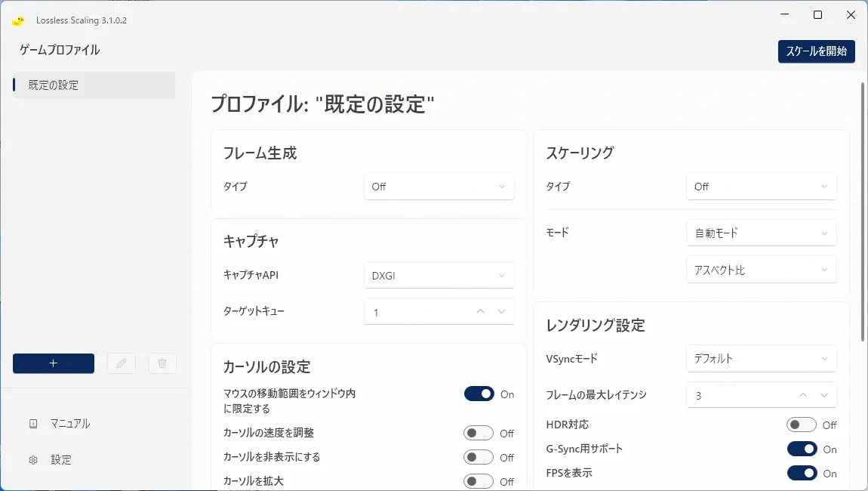Viewport: 868px width, 491px height.
Task: Turn off G-Sync用サポート toggle
Action: click(802, 449)
